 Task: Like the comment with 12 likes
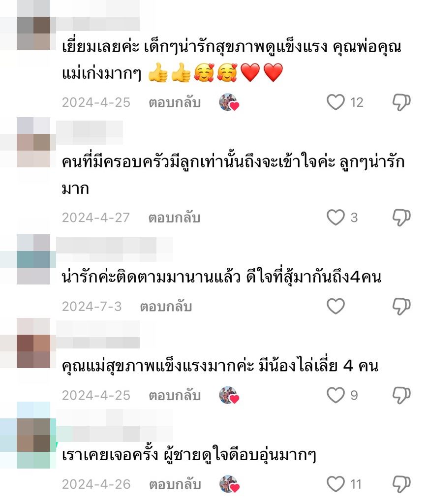[336, 102]
